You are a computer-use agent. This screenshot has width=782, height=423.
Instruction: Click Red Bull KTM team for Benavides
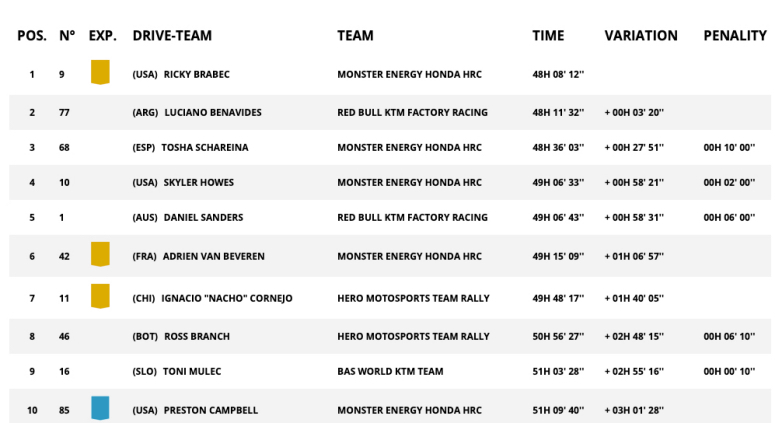(412, 113)
